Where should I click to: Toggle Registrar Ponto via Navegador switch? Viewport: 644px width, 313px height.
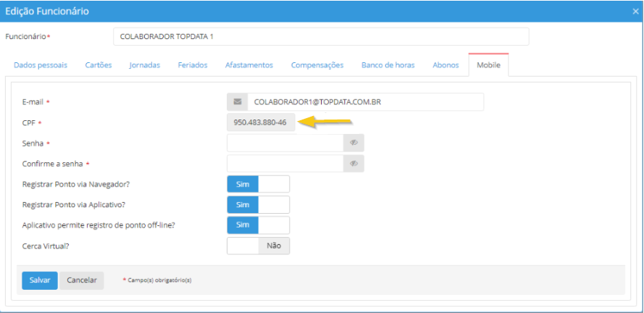258,184
